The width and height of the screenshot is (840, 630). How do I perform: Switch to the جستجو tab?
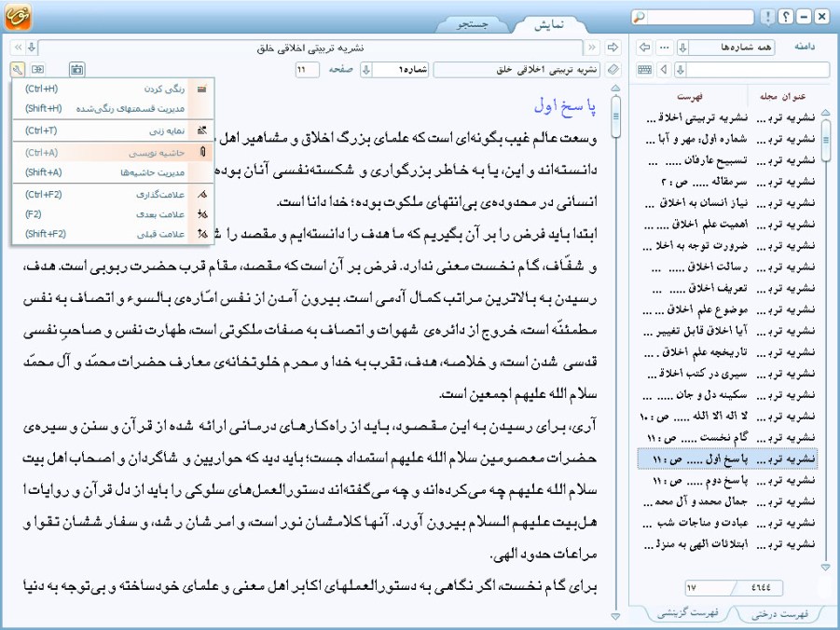click(472, 24)
